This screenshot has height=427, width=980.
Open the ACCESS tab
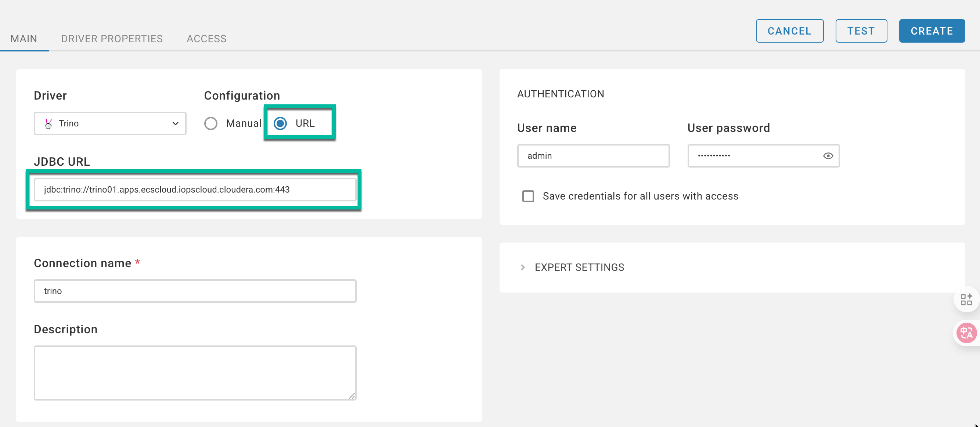(206, 39)
